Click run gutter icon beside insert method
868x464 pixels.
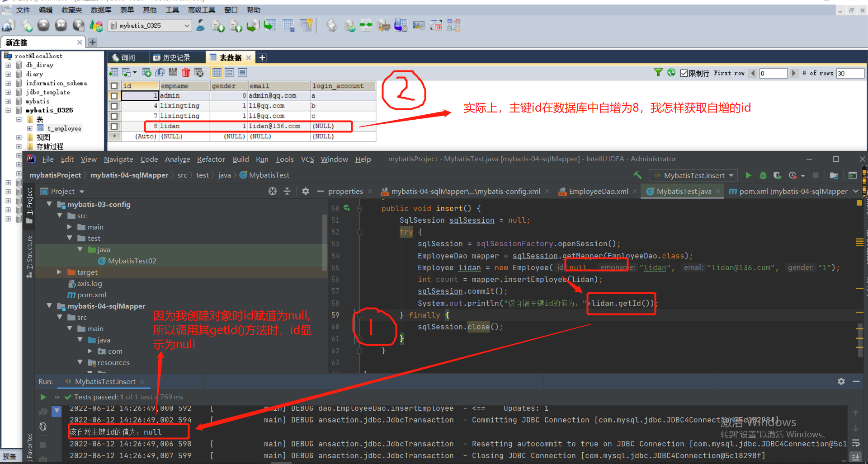point(347,208)
